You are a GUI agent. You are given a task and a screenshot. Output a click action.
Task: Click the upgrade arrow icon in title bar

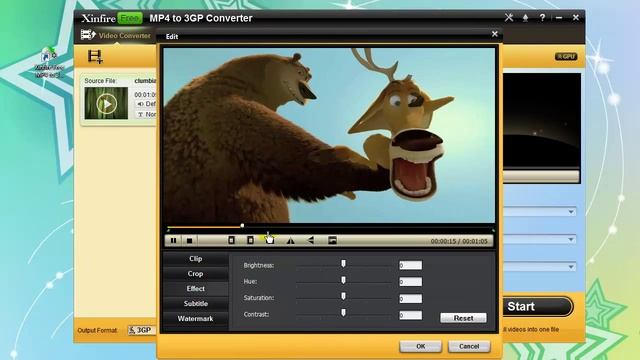coord(525,18)
